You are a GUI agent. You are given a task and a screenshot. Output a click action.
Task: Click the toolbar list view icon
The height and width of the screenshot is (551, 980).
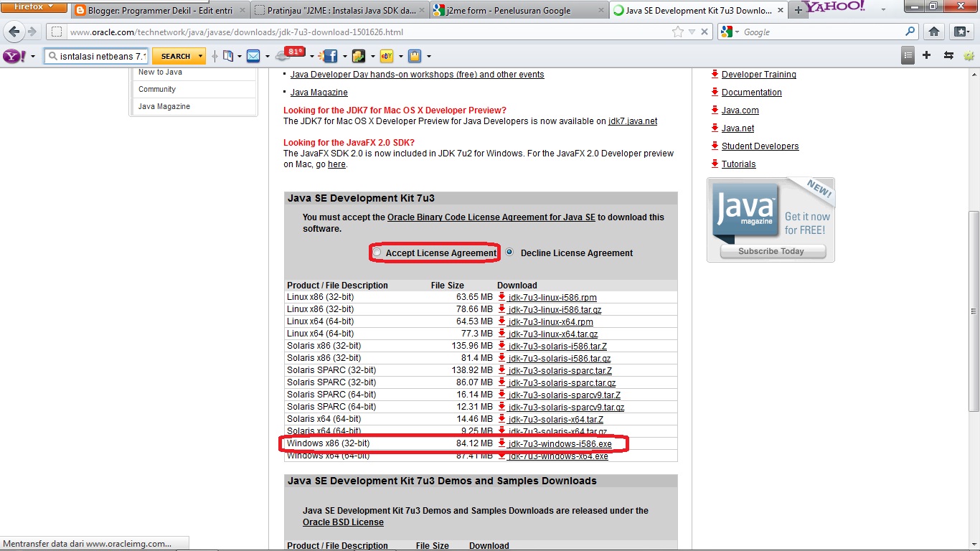[x=908, y=55]
